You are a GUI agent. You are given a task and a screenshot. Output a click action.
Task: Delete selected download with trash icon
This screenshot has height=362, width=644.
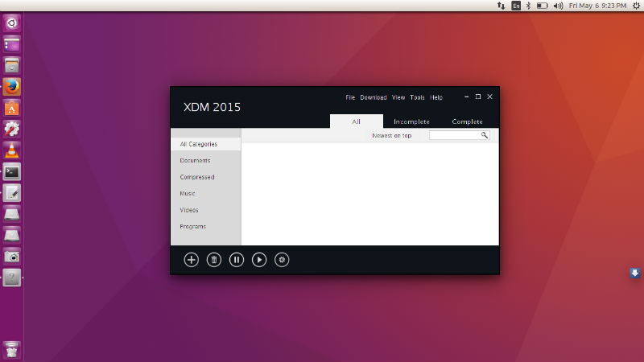coord(213,260)
